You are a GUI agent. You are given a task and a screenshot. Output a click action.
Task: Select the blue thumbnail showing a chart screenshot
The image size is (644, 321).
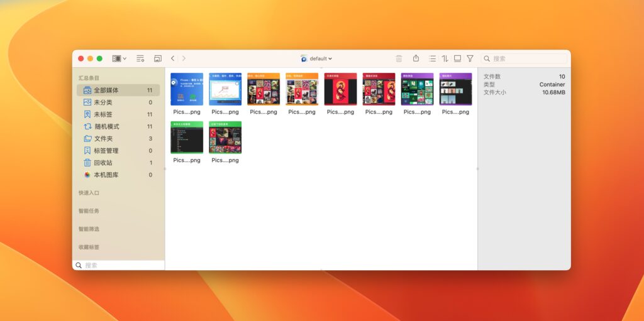225,89
